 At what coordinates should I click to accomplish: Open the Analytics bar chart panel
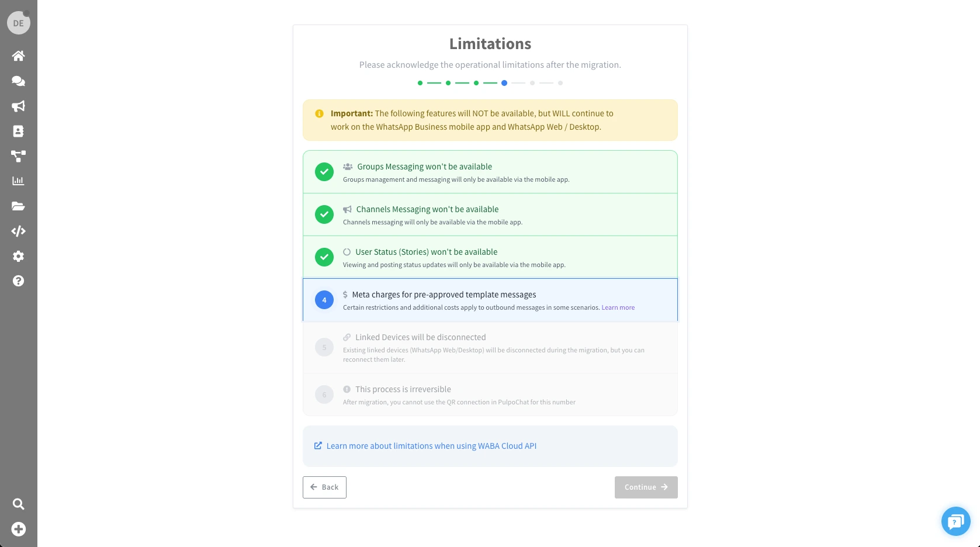click(x=18, y=181)
